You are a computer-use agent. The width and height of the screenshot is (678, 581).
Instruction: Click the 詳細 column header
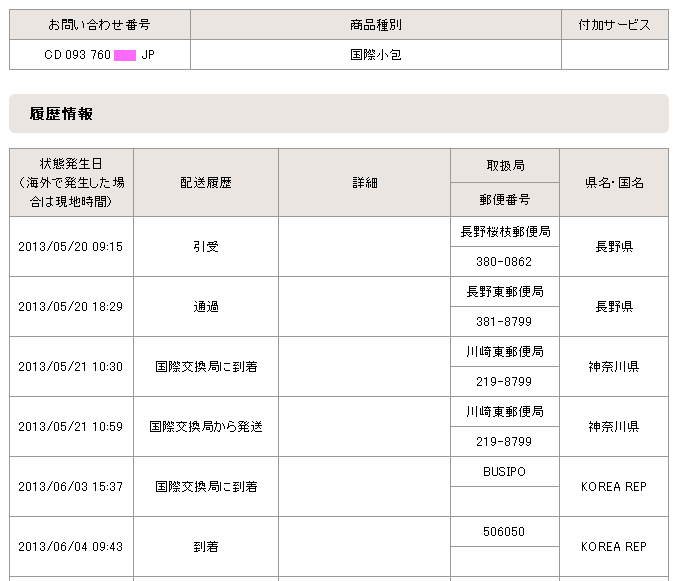click(365, 182)
